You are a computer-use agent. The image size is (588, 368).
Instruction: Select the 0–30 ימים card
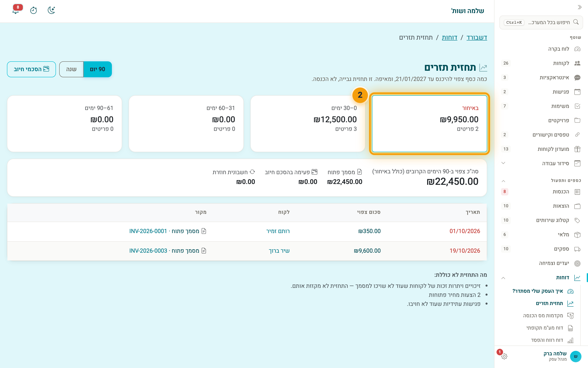click(308, 124)
